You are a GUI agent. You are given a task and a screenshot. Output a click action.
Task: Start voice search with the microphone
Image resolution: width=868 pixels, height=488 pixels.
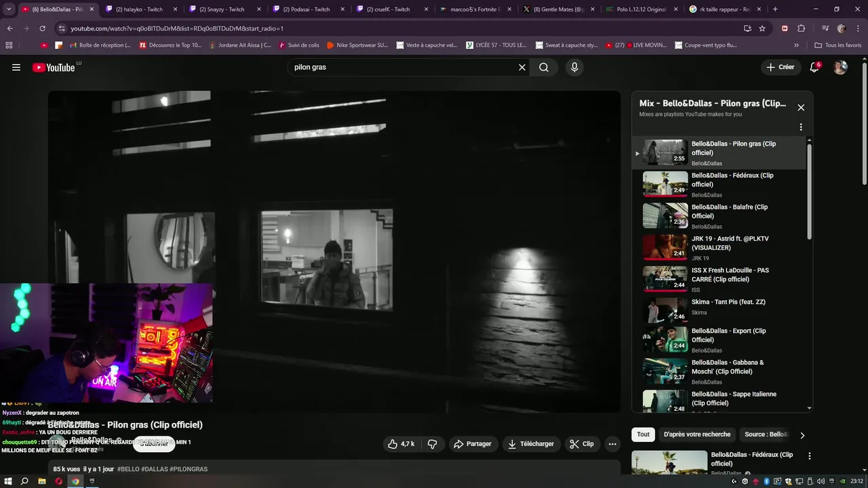(x=574, y=67)
